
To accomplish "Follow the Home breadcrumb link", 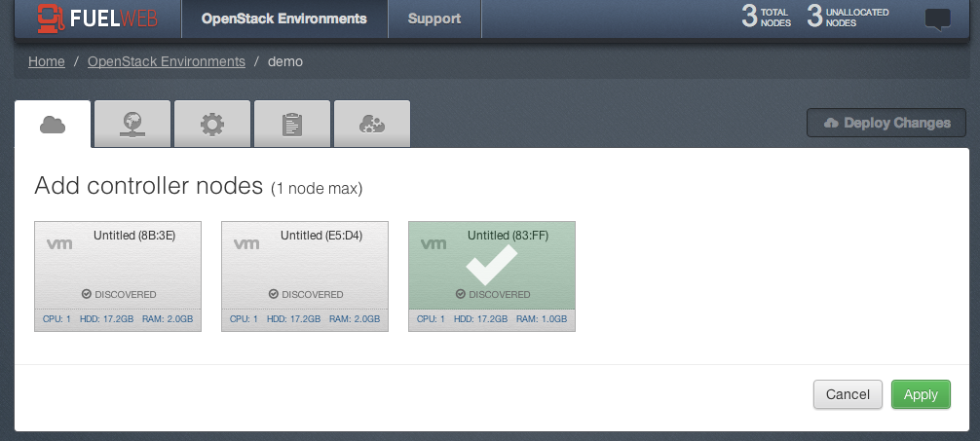I will [x=46, y=61].
